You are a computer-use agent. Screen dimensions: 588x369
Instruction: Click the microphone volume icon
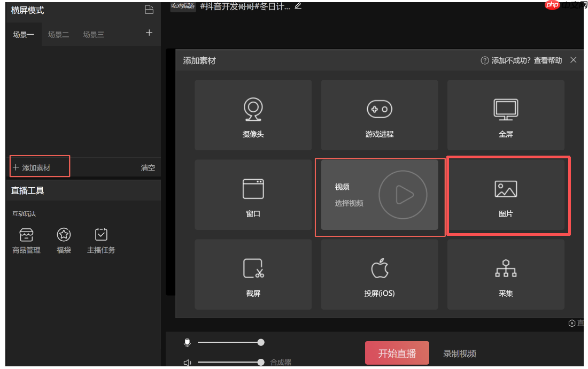click(187, 342)
